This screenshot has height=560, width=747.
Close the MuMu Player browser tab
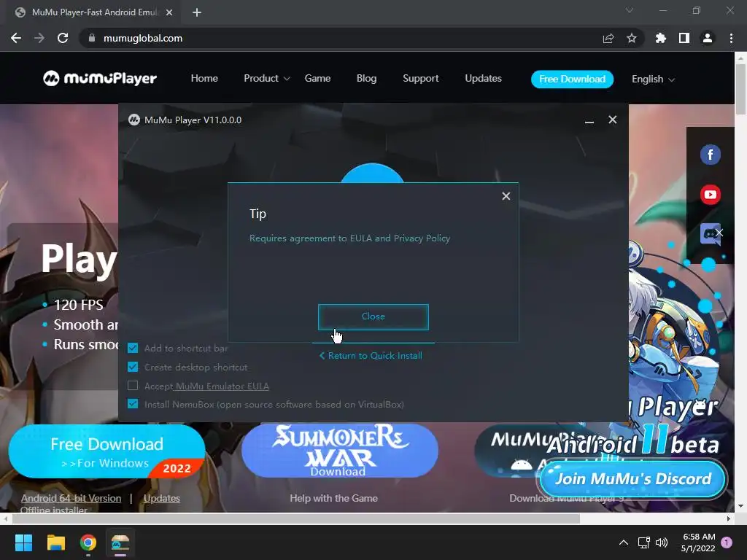[169, 13]
